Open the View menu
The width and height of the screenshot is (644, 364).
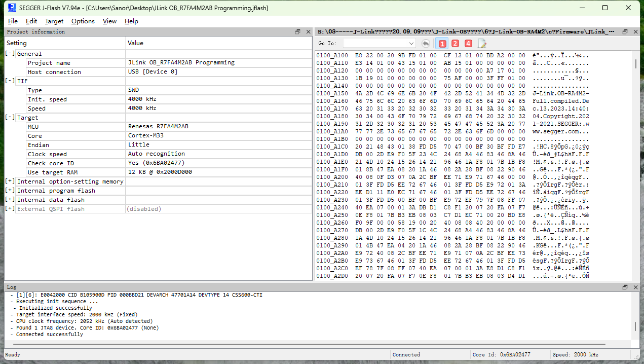[x=109, y=21]
